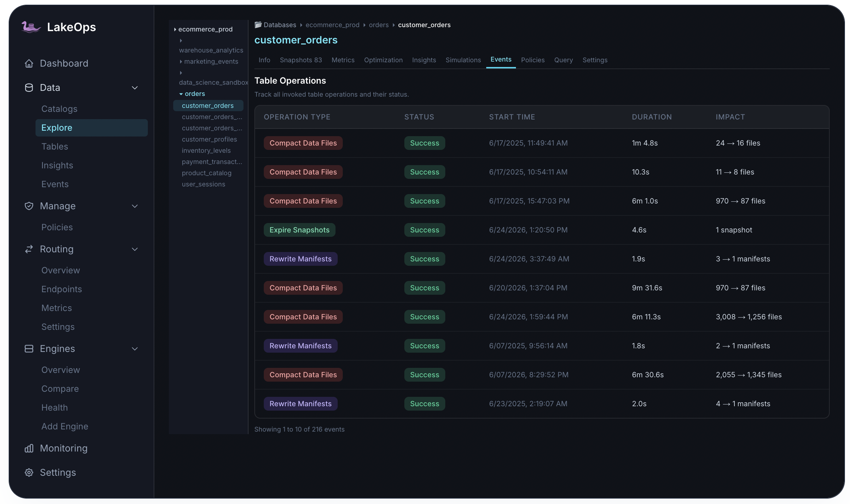Open Settings under Routing
The height and width of the screenshot is (504, 850).
coord(58,327)
